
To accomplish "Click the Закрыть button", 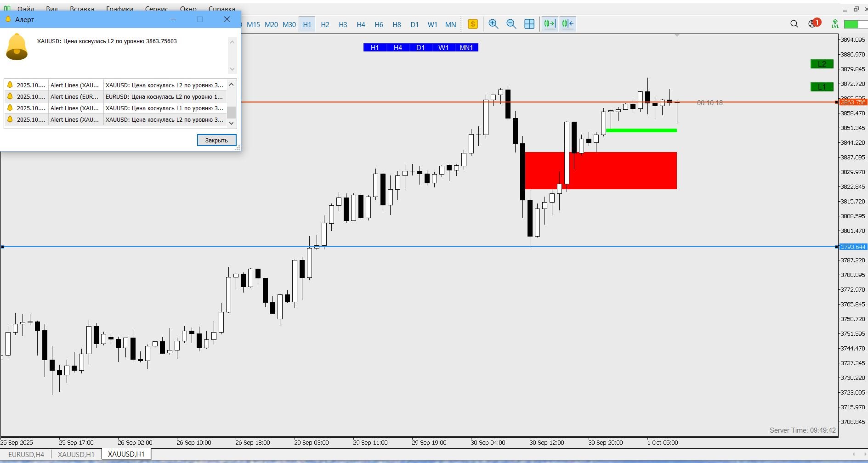I will click(216, 140).
